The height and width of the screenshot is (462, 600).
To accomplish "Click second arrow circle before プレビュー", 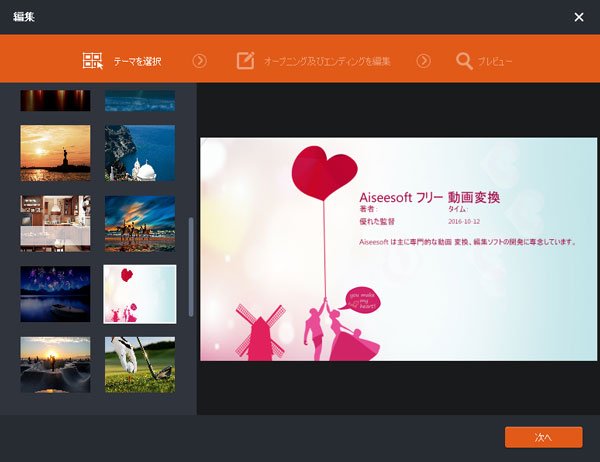I will point(423,61).
